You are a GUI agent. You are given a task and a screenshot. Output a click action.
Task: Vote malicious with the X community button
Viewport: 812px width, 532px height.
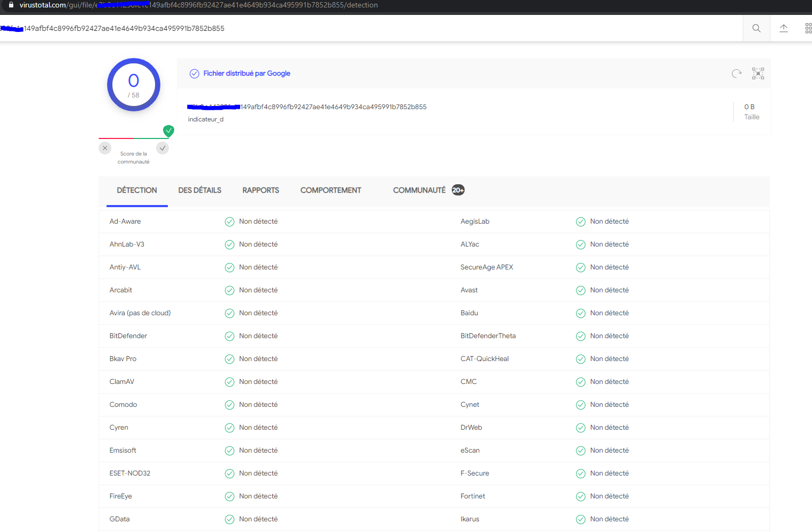[105, 148]
